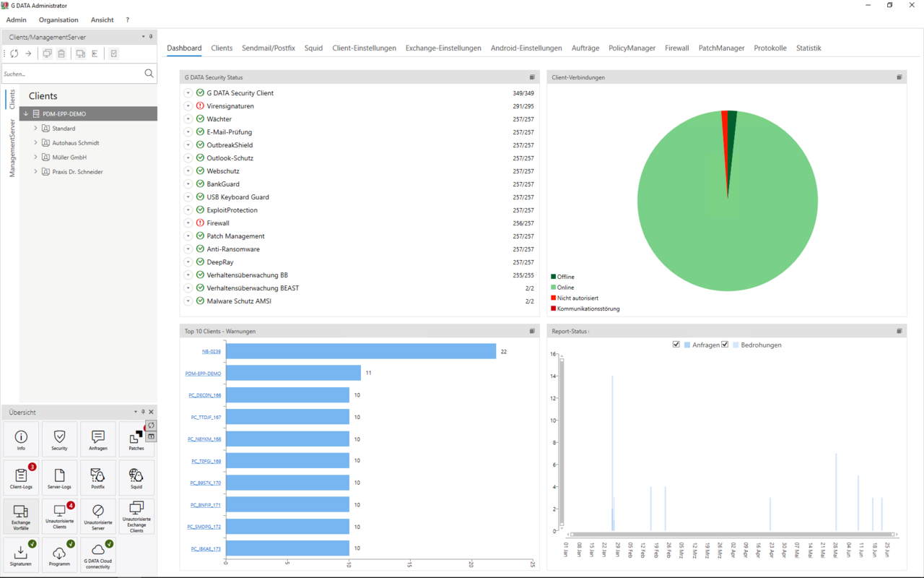Open the Organisation menu
Image resolution: width=924 pixels, height=578 pixels.
[x=58, y=20]
